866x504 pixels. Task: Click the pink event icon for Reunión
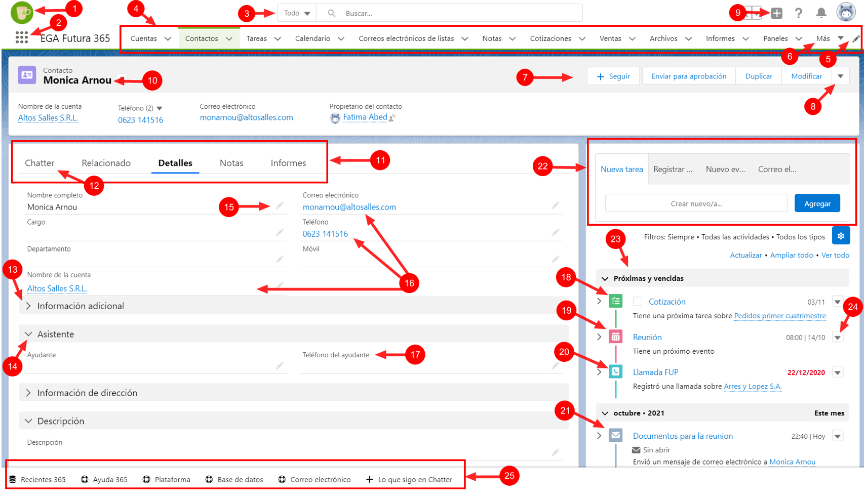coord(615,337)
